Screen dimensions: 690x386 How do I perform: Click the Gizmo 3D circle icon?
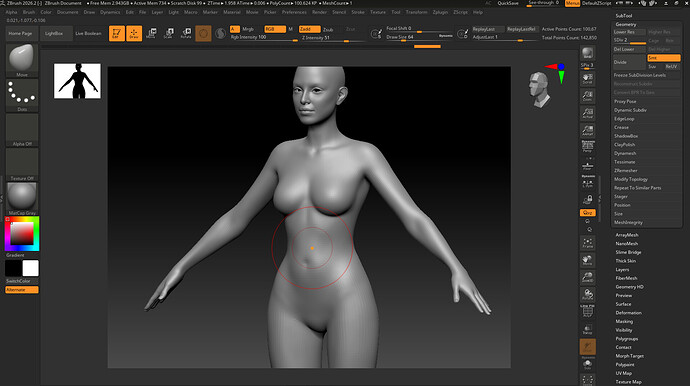click(x=203, y=33)
